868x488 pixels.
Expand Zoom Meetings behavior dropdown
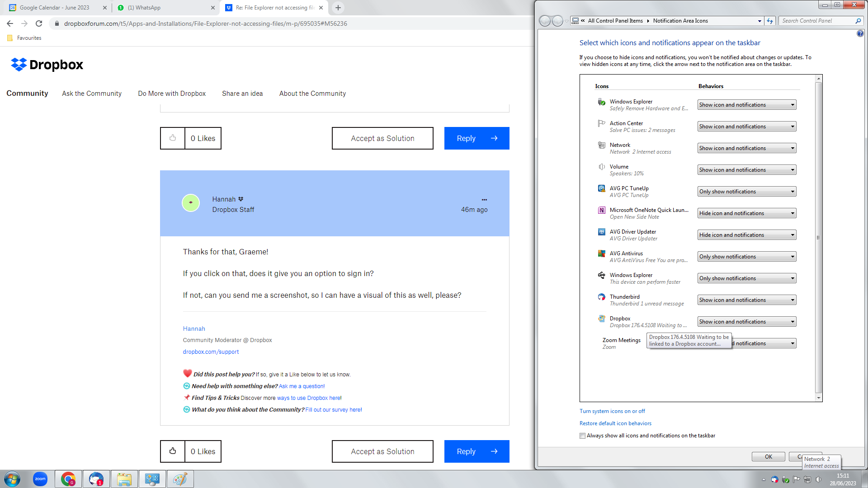792,343
